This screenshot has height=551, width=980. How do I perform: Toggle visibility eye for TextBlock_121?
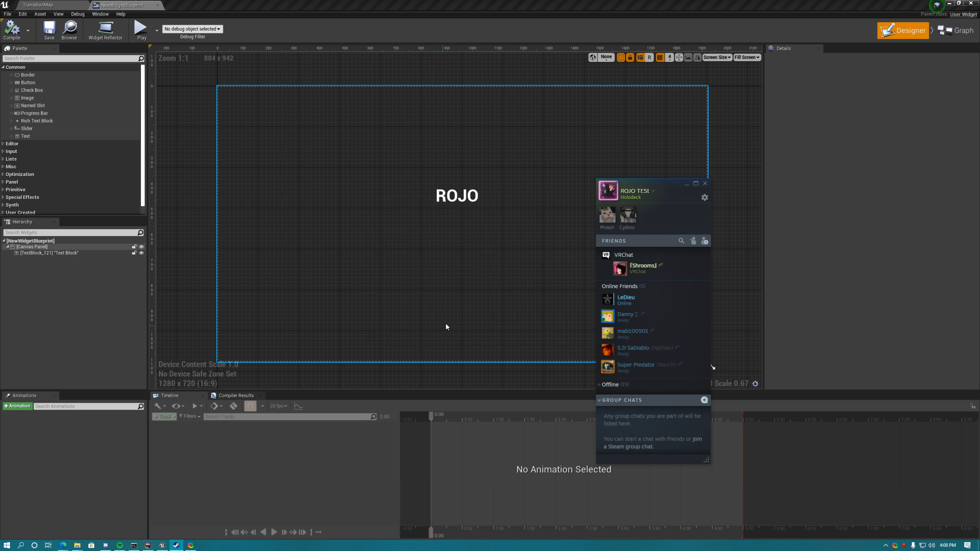(x=142, y=253)
